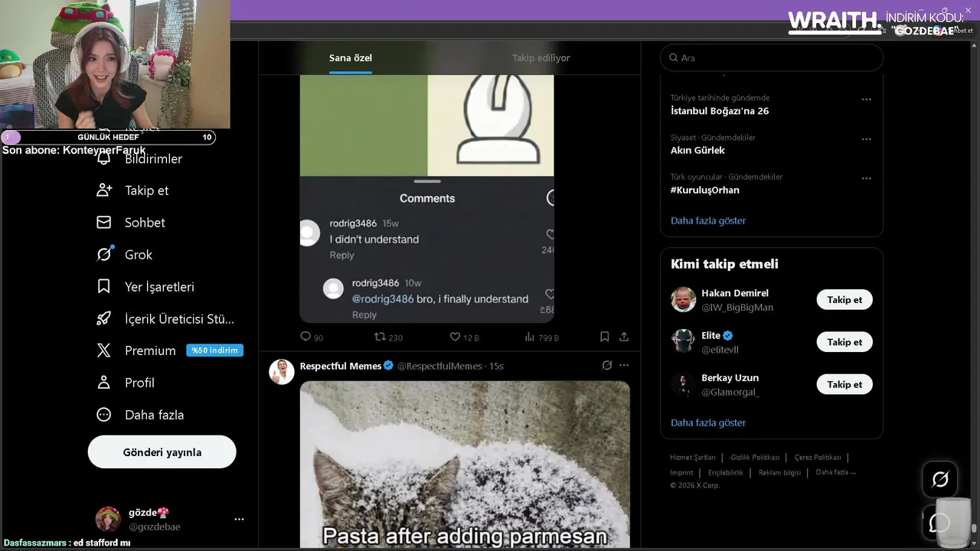
Task: Open the Sohbet envelope icon
Action: pos(104,223)
